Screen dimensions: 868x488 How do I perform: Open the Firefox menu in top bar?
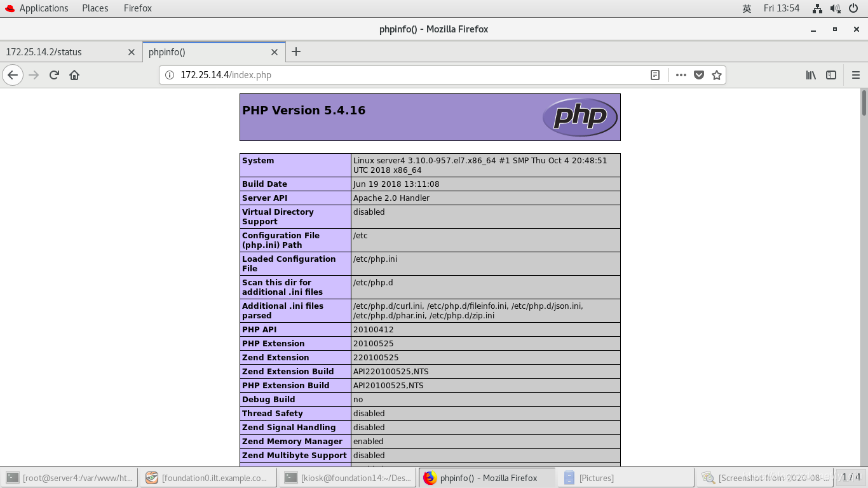(x=138, y=8)
